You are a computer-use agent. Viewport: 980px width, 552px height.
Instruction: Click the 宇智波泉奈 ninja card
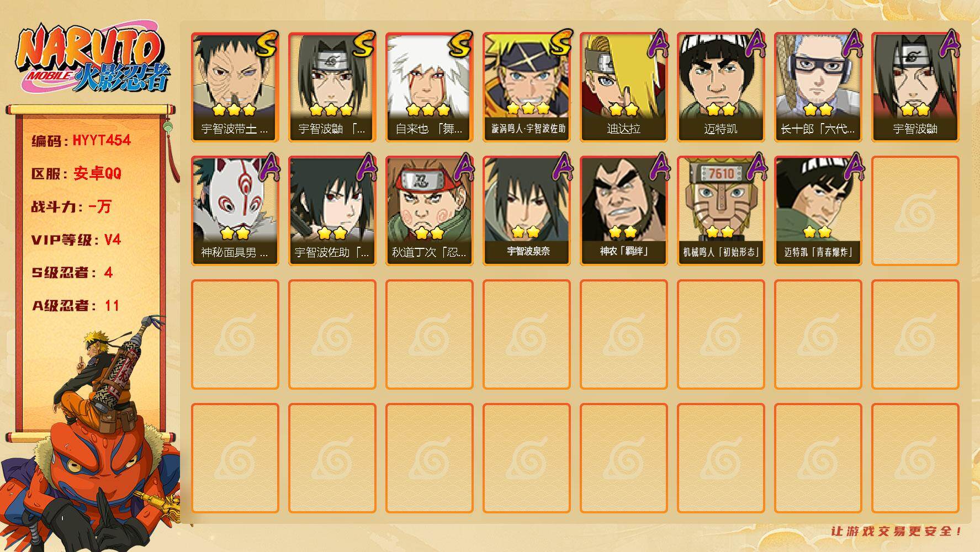[x=527, y=211]
